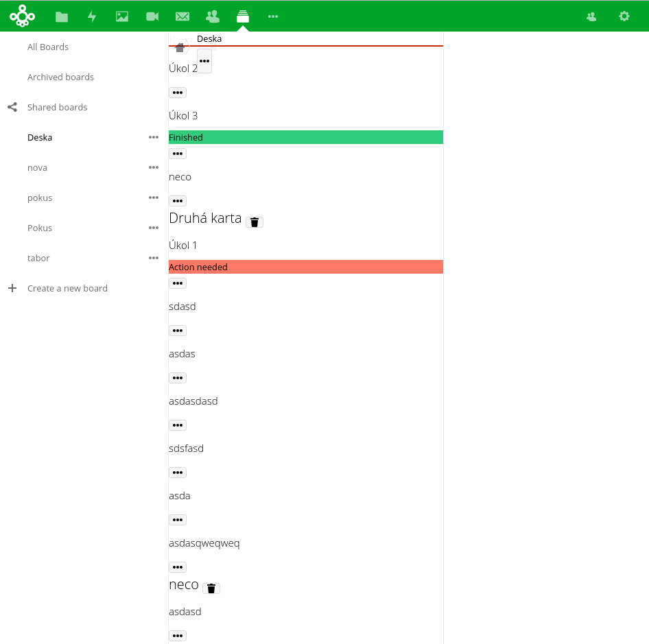Open the Files app icon

pos(62,16)
